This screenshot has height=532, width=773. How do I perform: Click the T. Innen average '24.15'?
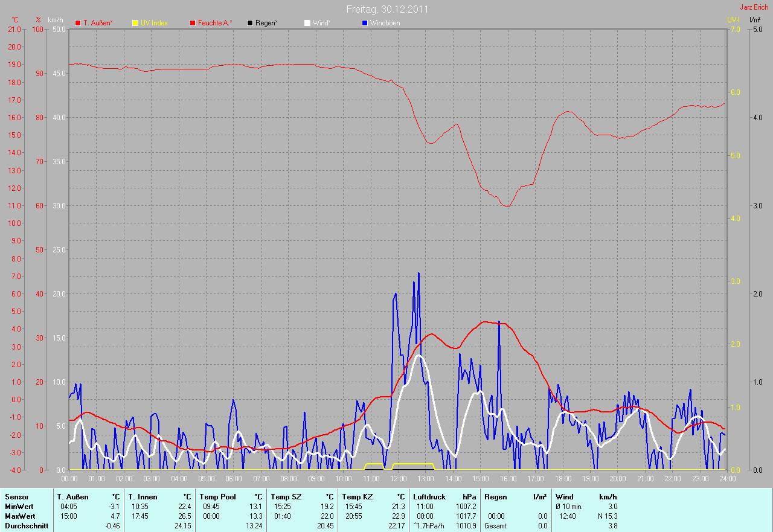[182, 526]
